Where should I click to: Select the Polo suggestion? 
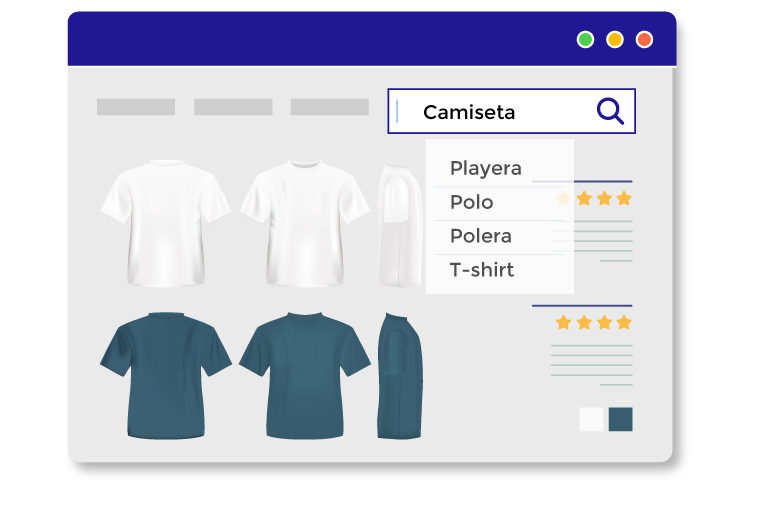coord(498,202)
